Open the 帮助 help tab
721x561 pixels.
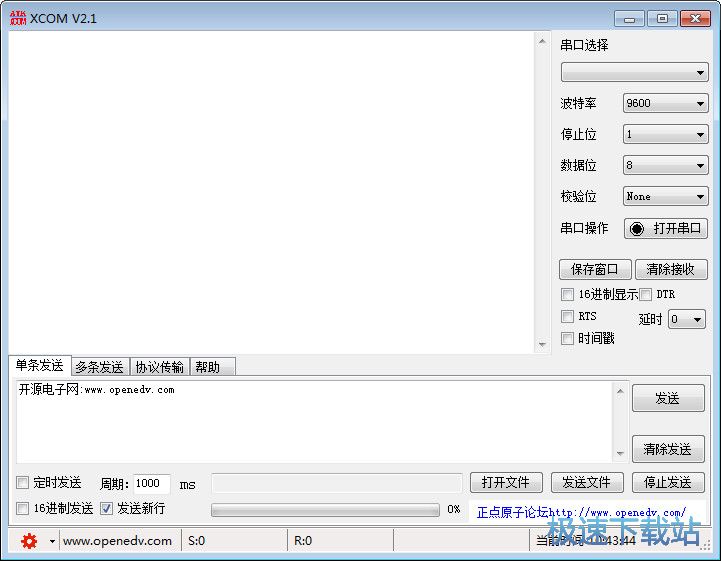208,367
